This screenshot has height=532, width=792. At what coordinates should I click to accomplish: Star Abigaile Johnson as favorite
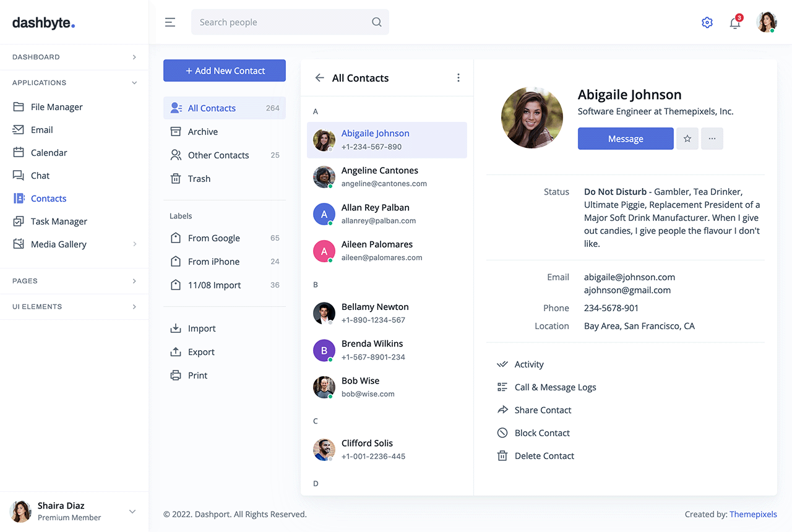tap(687, 139)
